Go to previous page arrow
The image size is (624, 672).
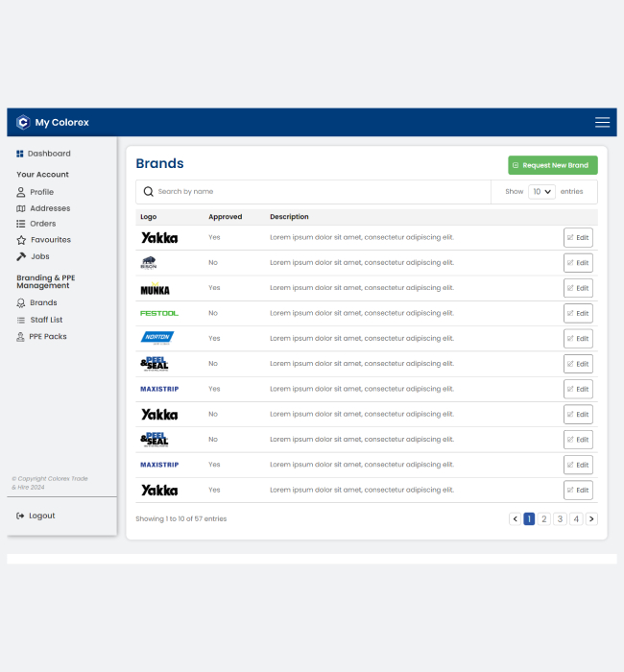tap(516, 518)
